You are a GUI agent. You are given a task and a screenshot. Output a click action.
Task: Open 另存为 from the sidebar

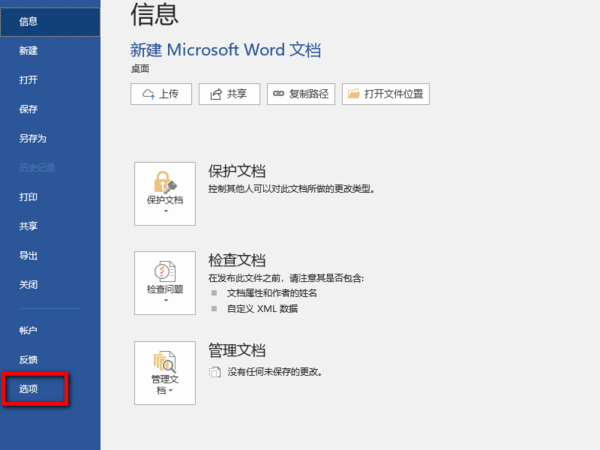pos(50,139)
